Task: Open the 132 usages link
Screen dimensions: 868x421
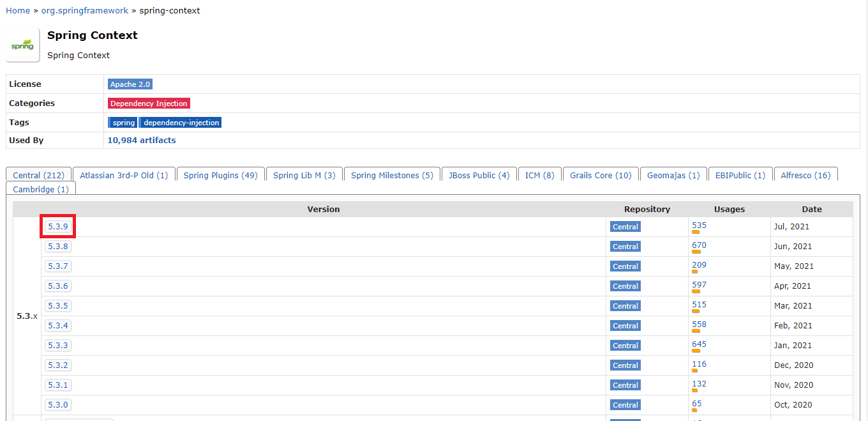Action: tap(699, 384)
